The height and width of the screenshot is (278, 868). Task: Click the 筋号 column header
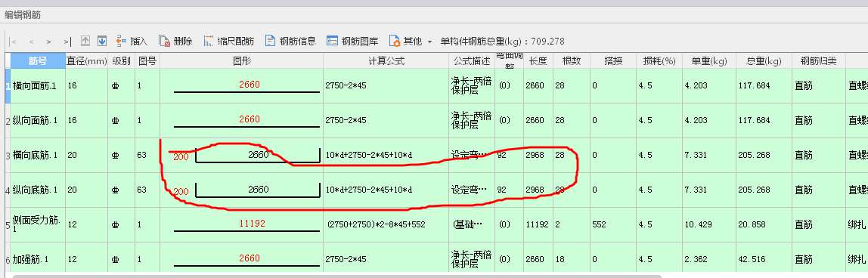tap(38, 60)
